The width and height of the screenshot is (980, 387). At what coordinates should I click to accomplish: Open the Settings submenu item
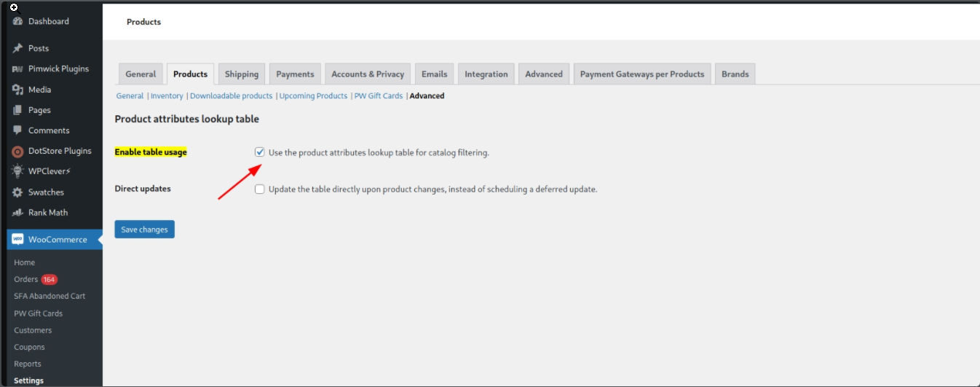point(29,380)
